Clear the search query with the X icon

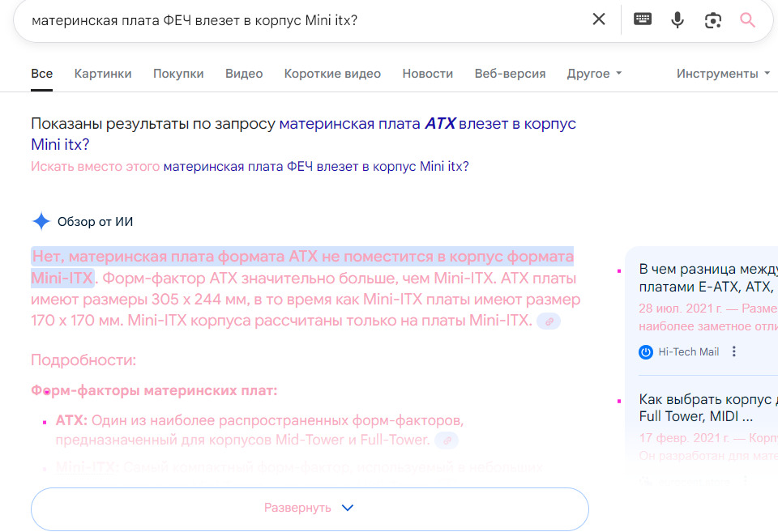(599, 19)
